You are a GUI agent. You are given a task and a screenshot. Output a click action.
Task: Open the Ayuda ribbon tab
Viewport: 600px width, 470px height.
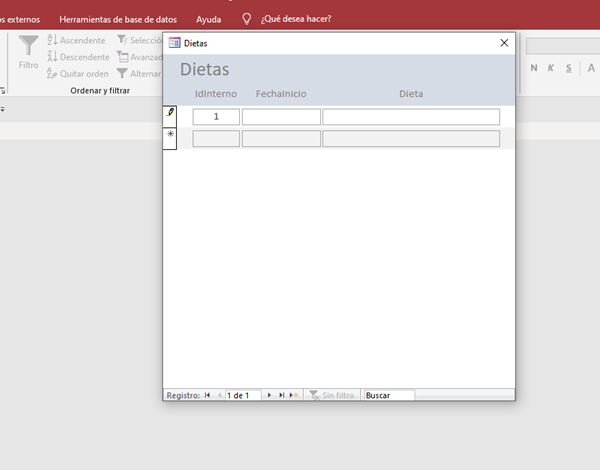click(209, 19)
